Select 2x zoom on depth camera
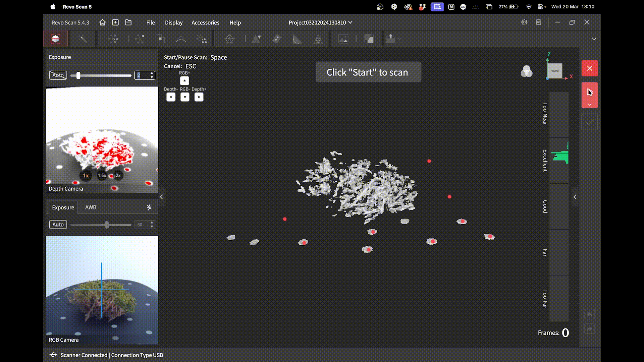The image size is (644, 362). pos(118,175)
